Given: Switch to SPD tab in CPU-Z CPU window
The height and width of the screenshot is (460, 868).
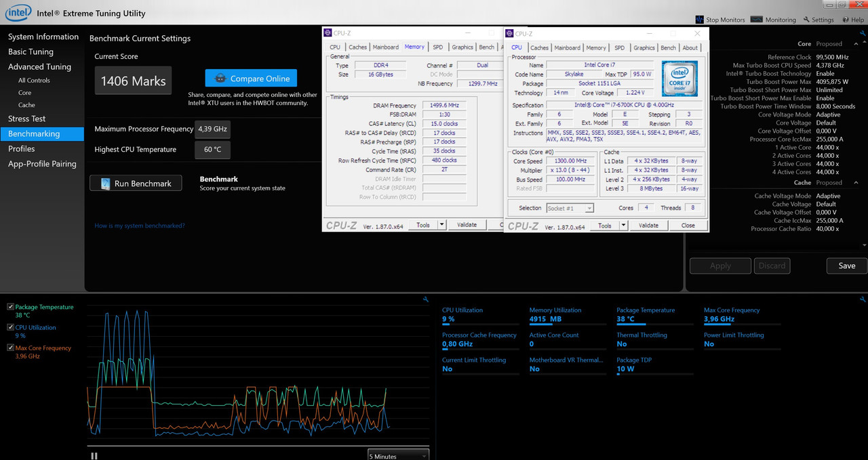Looking at the screenshot, I should click(619, 47).
